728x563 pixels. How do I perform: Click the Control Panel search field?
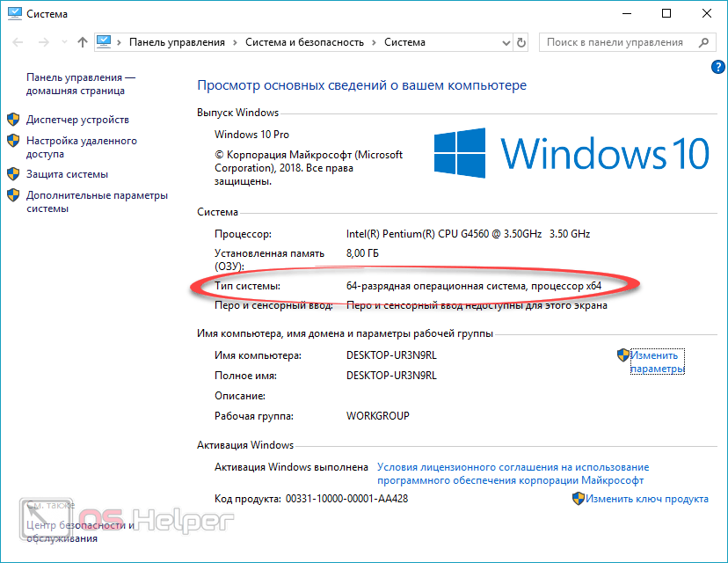point(627,42)
